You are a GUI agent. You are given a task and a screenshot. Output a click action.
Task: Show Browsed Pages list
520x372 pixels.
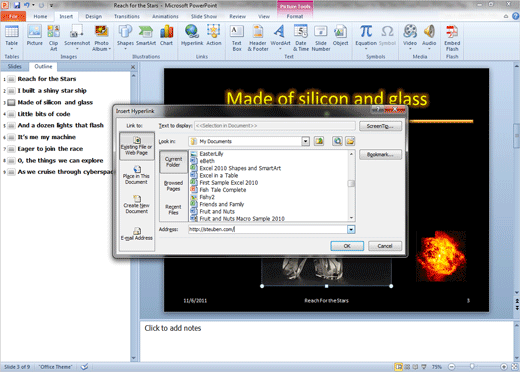(173, 186)
